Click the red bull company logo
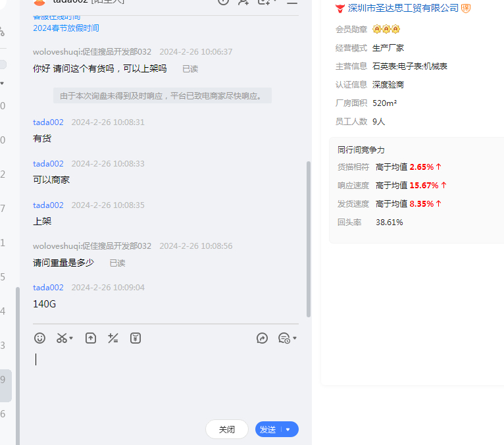This screenshot has width=504, height=445. pyautogui.click(x=340, y=9)
